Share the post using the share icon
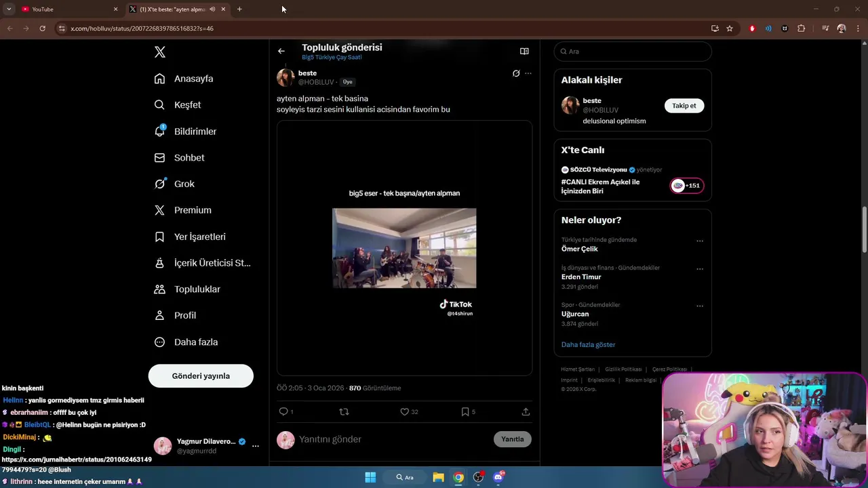Viewport: 868px width, 488px height. pos(526,411)
